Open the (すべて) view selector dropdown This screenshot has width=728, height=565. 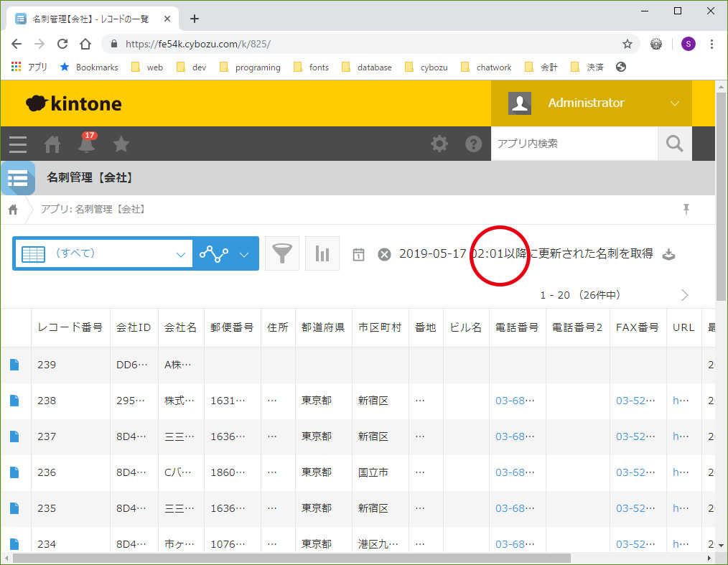tap(104, 253)
